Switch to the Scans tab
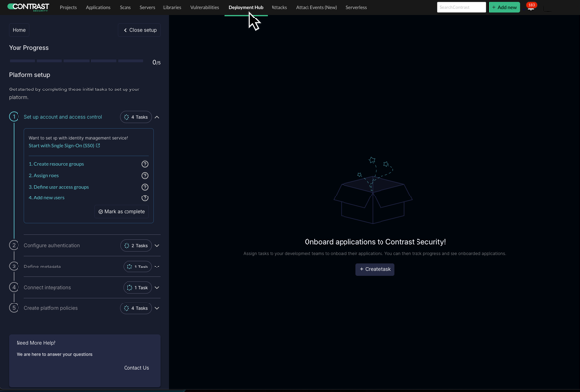Viewport: 580px width, 392px height. pyautogui.click(x=126, y=7)
